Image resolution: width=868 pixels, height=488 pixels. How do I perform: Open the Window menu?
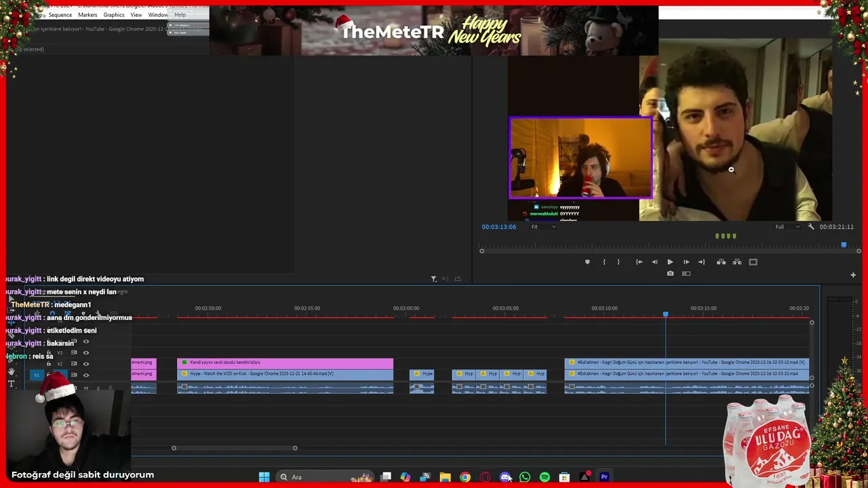[x=158, y=15]
